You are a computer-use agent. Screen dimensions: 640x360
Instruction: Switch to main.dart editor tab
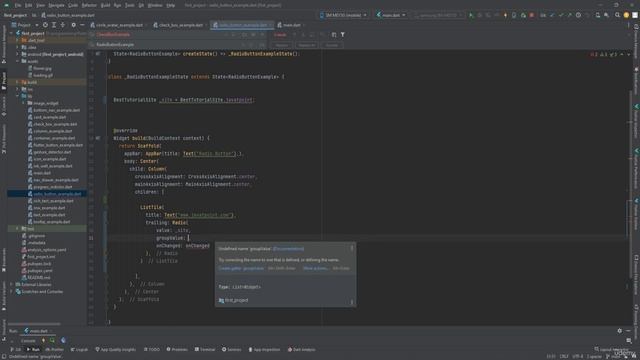(x=291, y=25)
